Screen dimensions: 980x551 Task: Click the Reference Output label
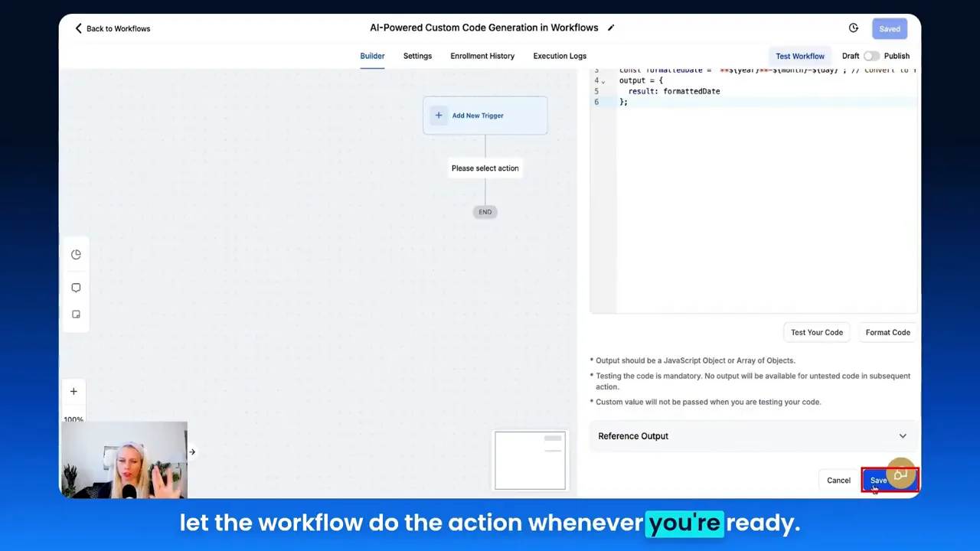tap(633, 436)
